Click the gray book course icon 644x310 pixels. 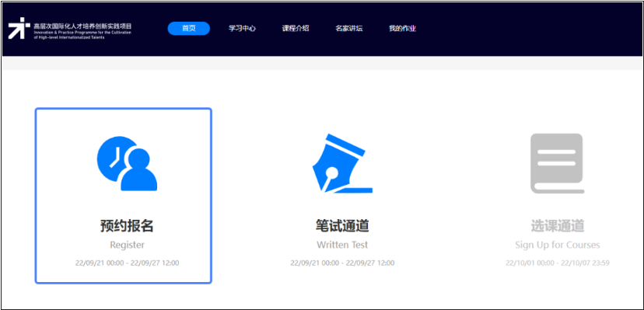click(557, 163)
